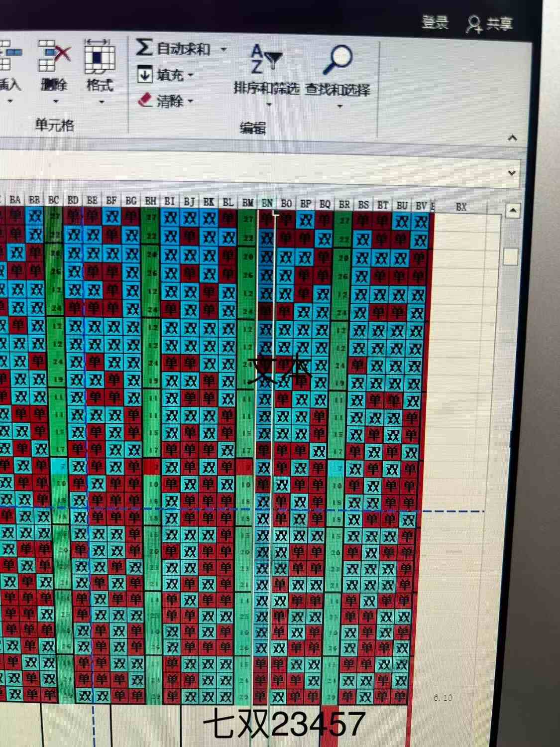Select column header BQ
Screen dimensions: 560x747
pos(325,204)
